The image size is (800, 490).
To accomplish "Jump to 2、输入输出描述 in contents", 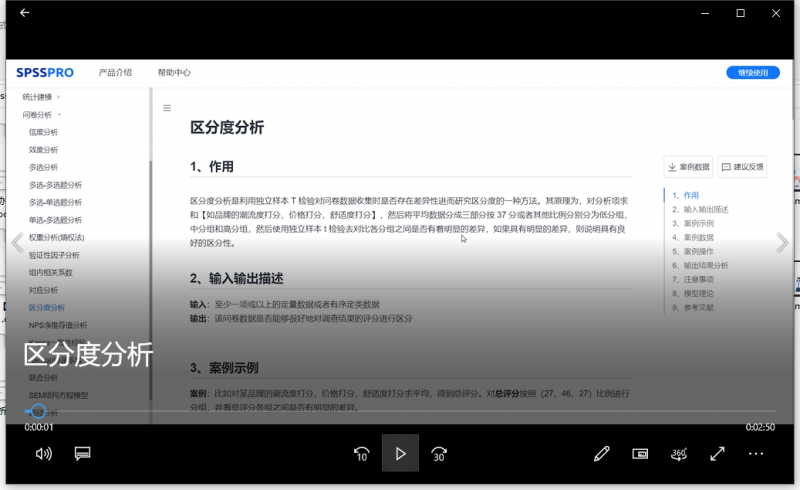I will tap(701, 209).
